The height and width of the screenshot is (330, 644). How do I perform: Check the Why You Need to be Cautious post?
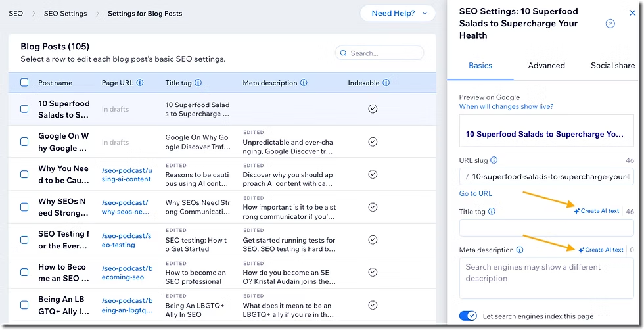coord(24,174)
